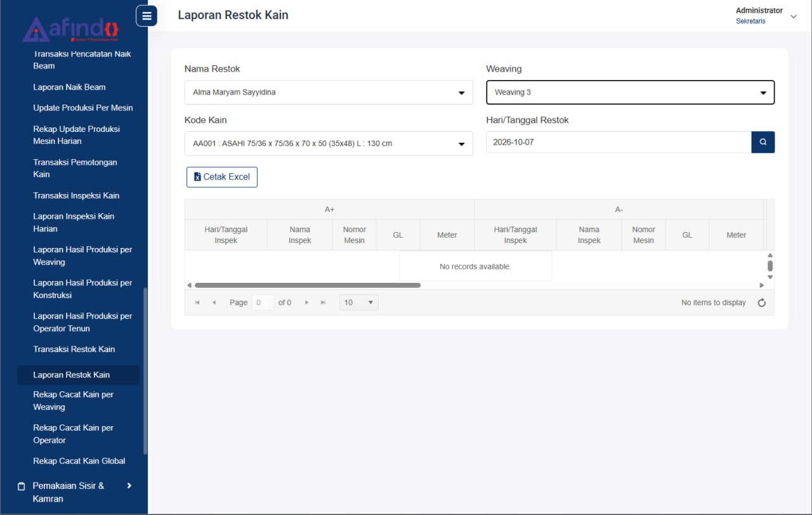Viewport: 812px width, 515px height.
Task: Click the search icon beside restock date
Action: pos(763,142)
